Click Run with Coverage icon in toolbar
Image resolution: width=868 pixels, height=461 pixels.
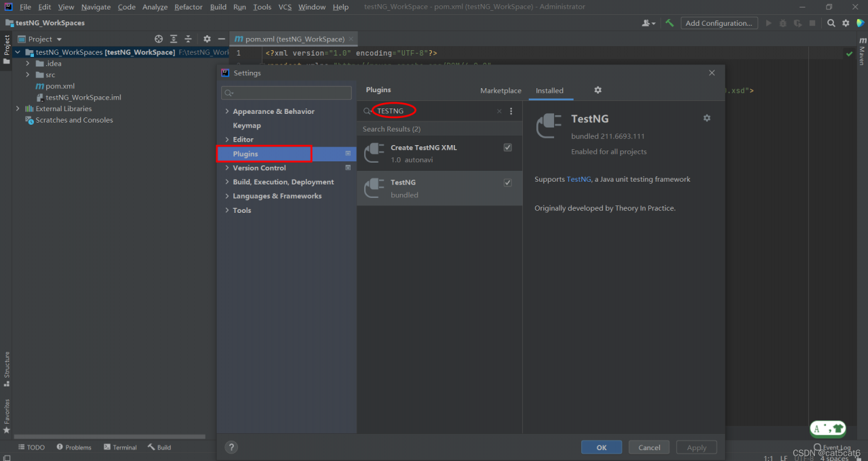[798, 23]
